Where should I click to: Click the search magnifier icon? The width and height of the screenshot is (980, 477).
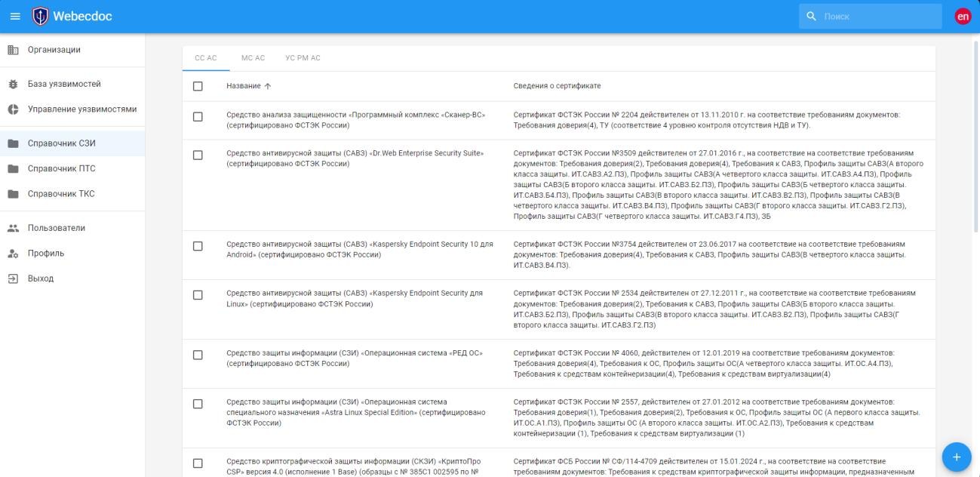click(x=811, y=16)
